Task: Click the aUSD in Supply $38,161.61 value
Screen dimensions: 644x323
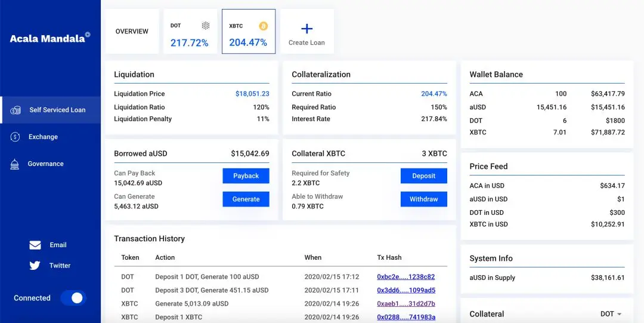Action: (x=608, y=278)
